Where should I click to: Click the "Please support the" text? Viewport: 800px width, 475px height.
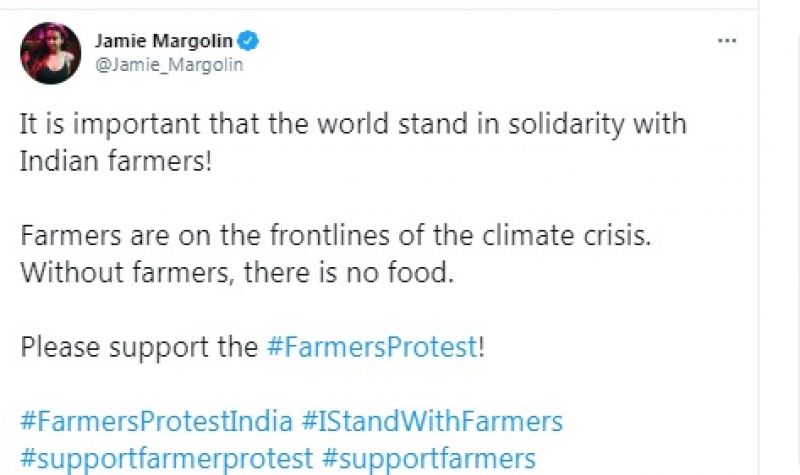coord(139,347)
